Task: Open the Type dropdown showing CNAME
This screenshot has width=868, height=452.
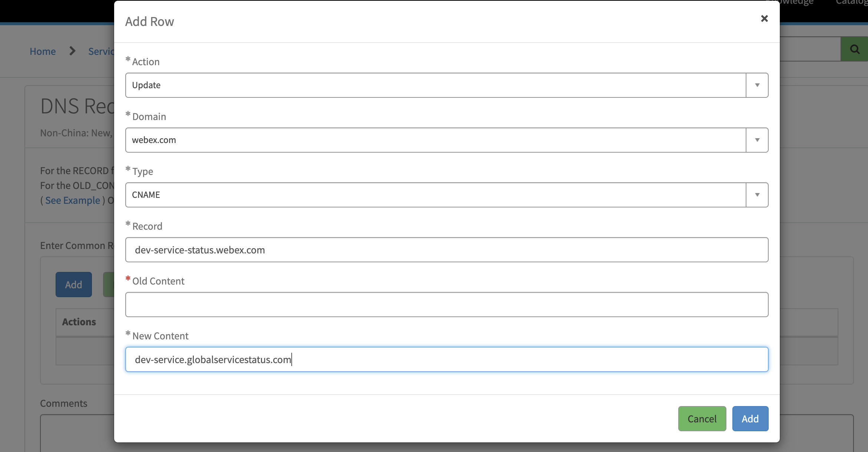Action: click(447, 195)
